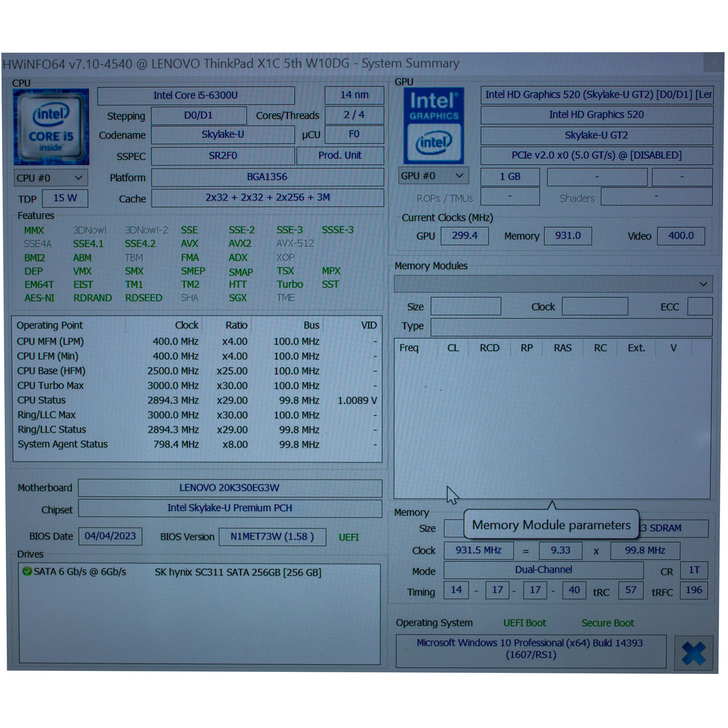Select the Platform value BGA1356
The width and height of the screenshot is (728, 728).
[x=267, y=177]
